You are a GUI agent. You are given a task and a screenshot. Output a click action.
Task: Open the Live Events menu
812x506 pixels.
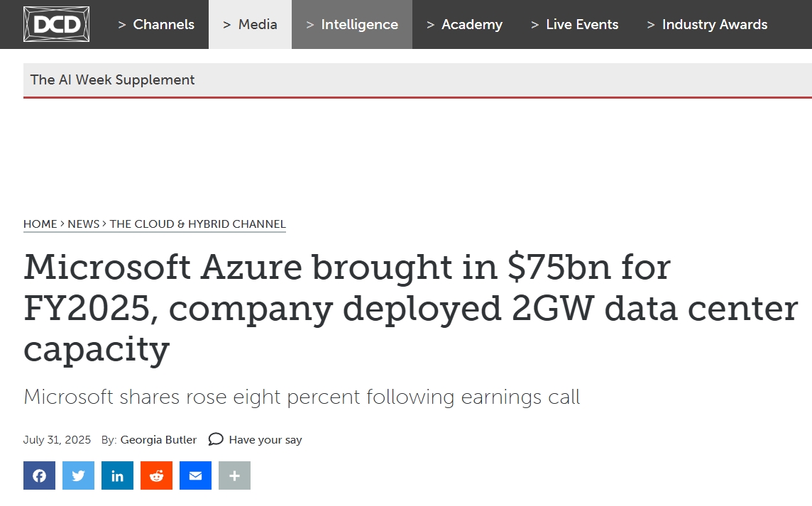575,24
